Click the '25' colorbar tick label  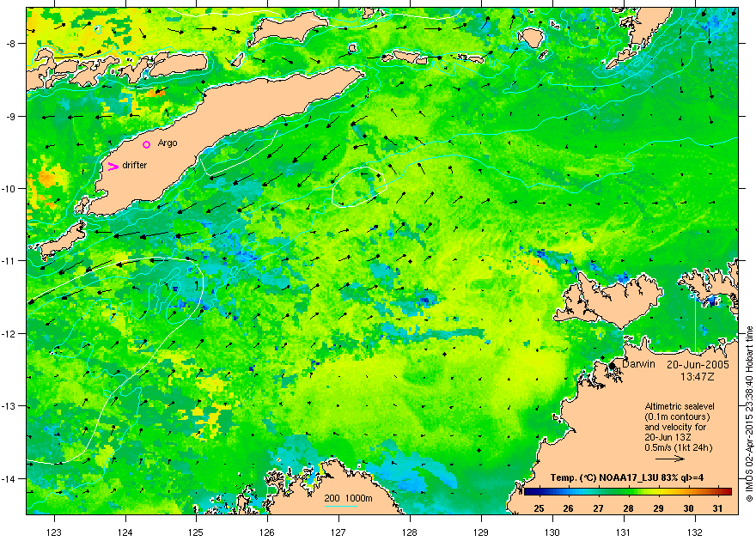(x=539, y=508)
